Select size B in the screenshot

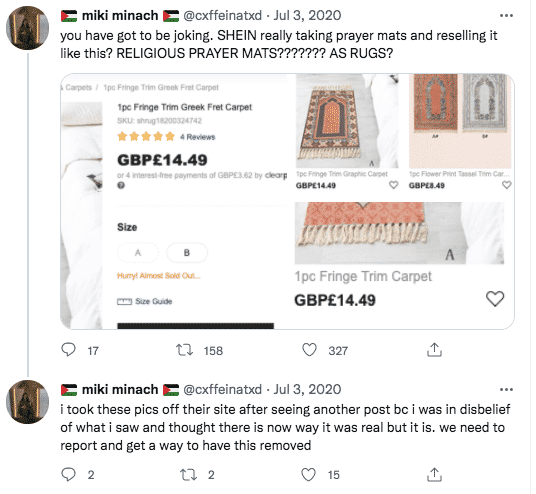187,253
